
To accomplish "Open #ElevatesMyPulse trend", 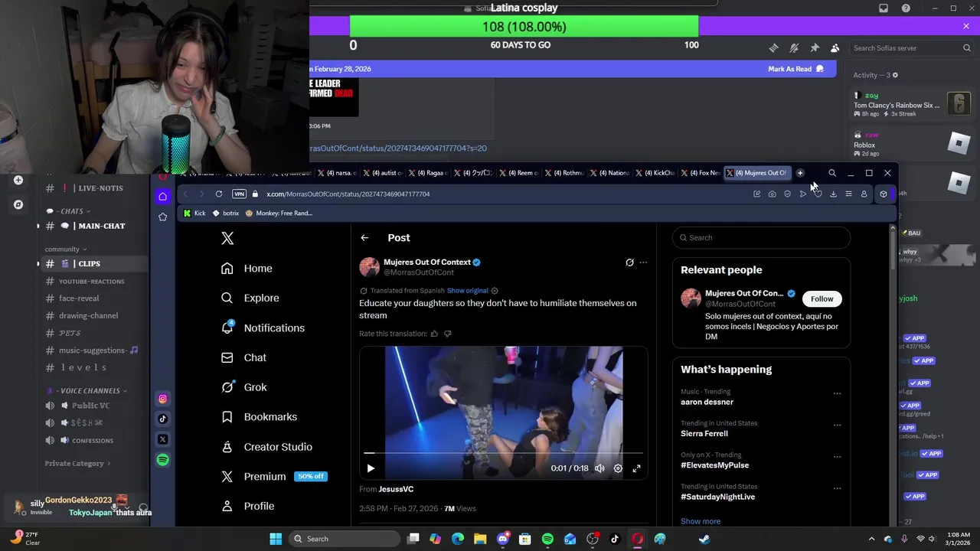I will pyautogui.click(x=715, y=465).
